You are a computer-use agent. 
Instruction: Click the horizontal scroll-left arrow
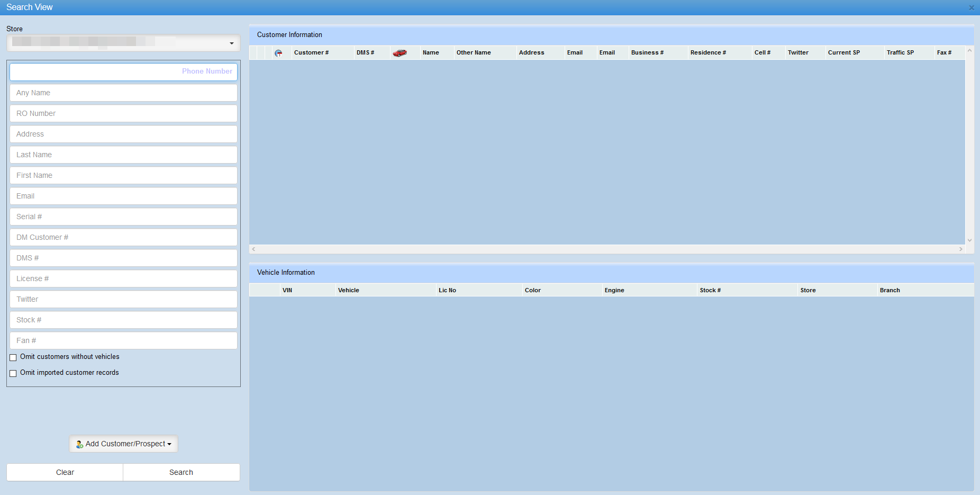pyautogui.click(x=254, y=249)
